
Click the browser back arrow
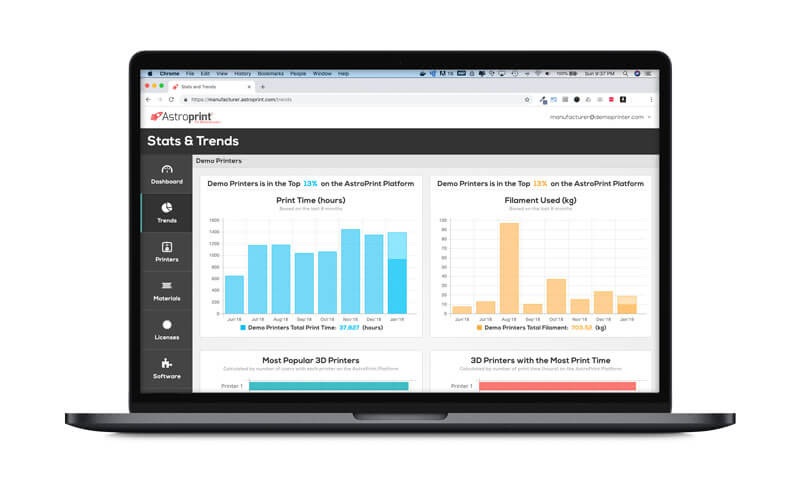(x=148, y=100)
